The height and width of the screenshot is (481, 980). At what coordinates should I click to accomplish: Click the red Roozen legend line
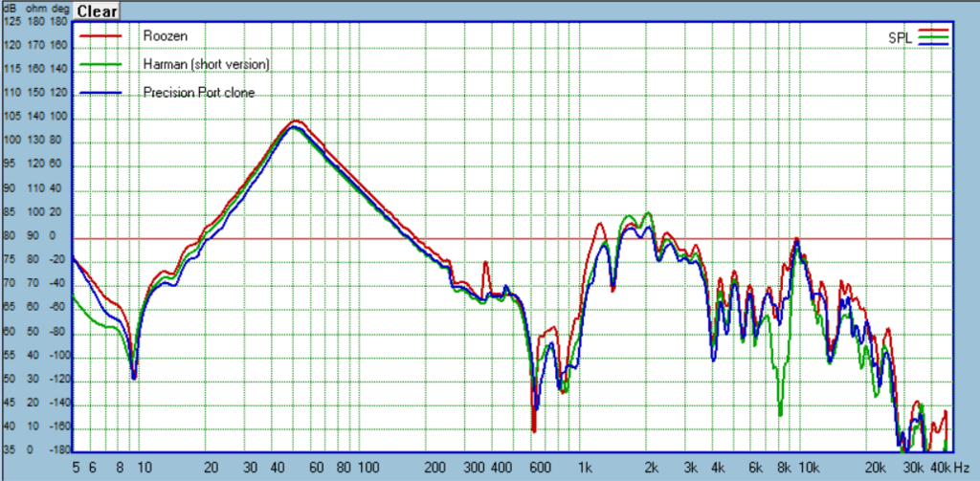tap(100, 36)
